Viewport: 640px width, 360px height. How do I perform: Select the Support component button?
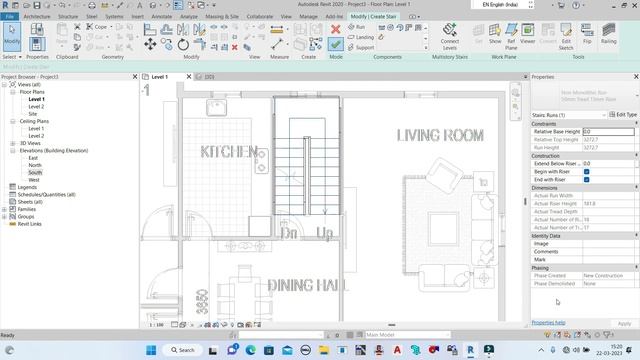coord(361,47)
